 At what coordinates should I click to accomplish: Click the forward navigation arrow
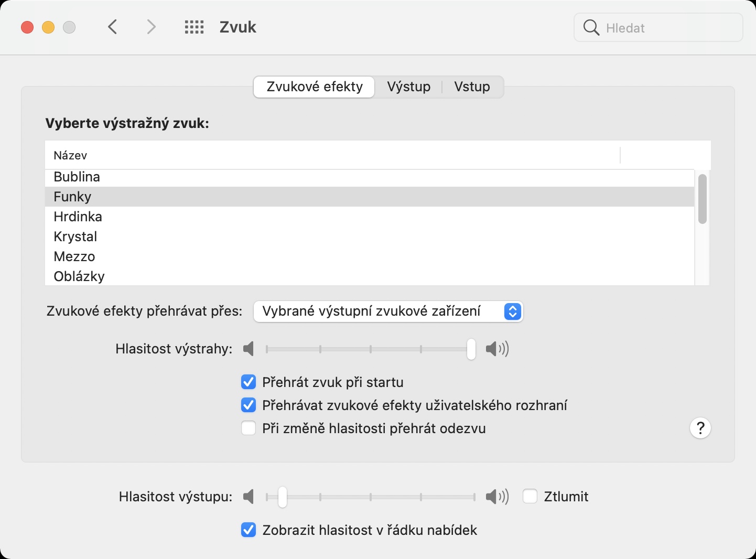pos(151,27)
